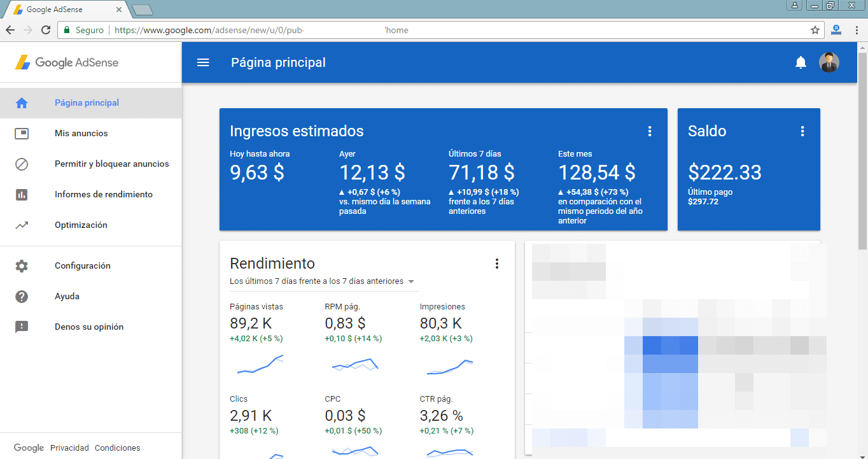Select Página principal in sidebar

tap(90, 102)
